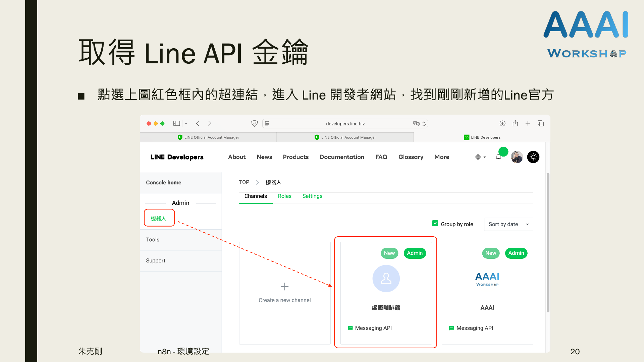Image resolution: width=644 pixels, height=362 pixels.
Task: Open the 虛擬咖啡館 channel card
Action: [386, 292]
